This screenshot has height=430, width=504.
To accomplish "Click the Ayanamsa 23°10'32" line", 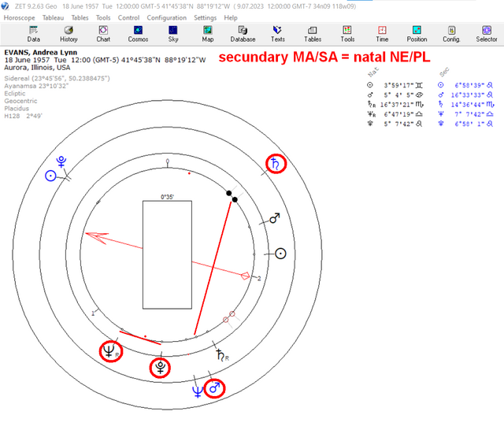I will coord(36,86).
